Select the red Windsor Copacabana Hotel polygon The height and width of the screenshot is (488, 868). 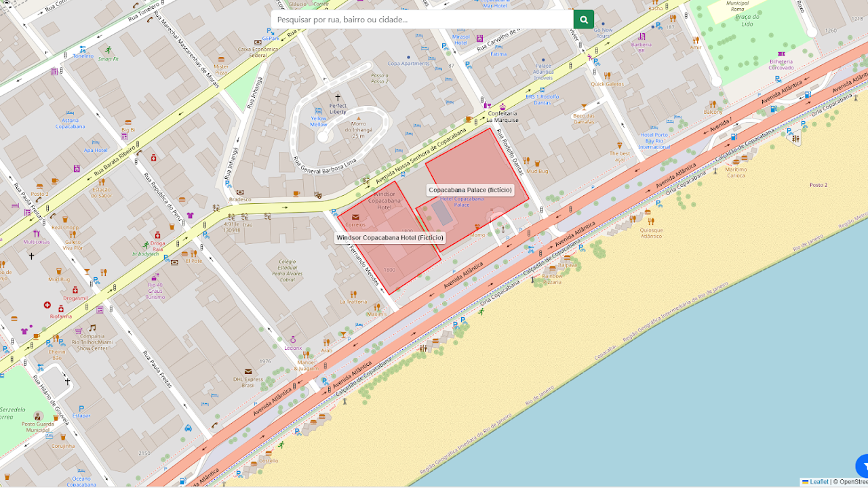point(397,264)
